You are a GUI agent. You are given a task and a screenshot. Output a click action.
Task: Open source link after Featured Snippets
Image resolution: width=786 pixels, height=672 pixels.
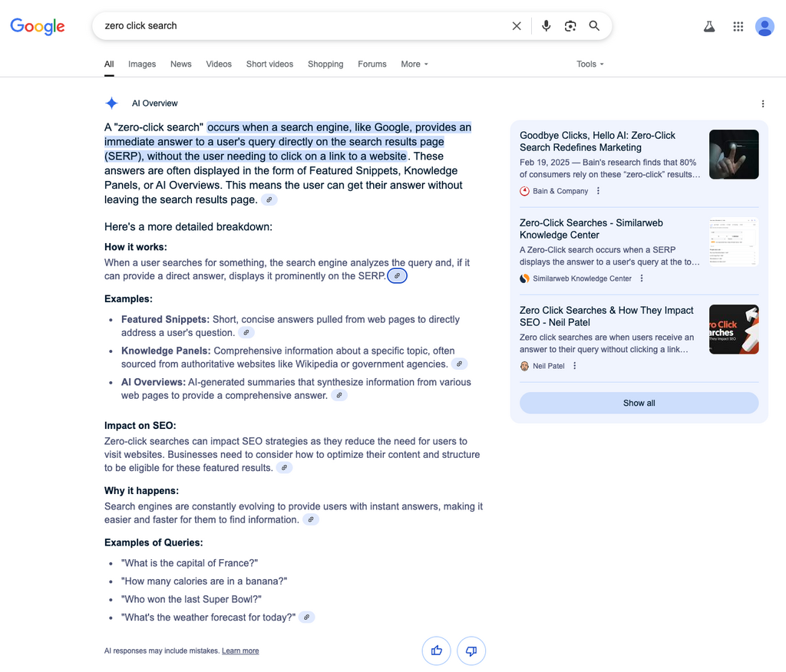coord(246,332)
